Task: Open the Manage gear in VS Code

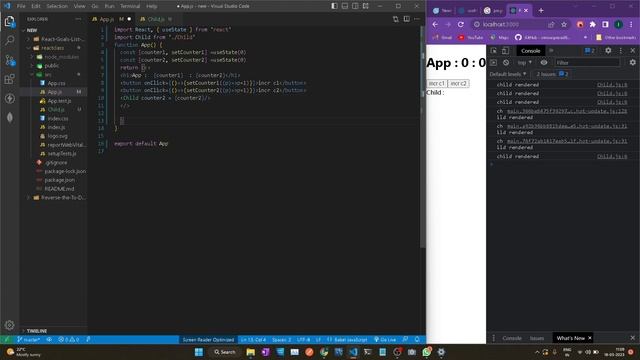Action: coord(9,325)
